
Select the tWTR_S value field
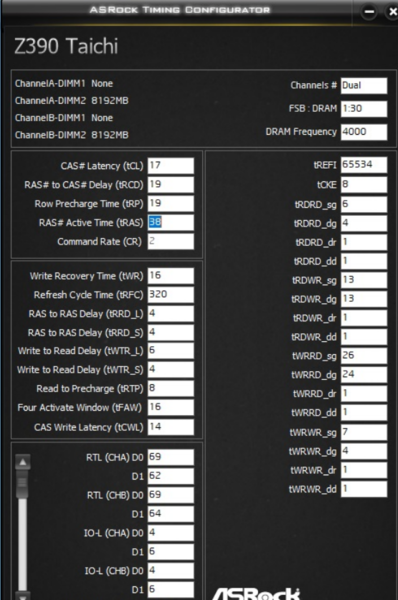[171, 370]
